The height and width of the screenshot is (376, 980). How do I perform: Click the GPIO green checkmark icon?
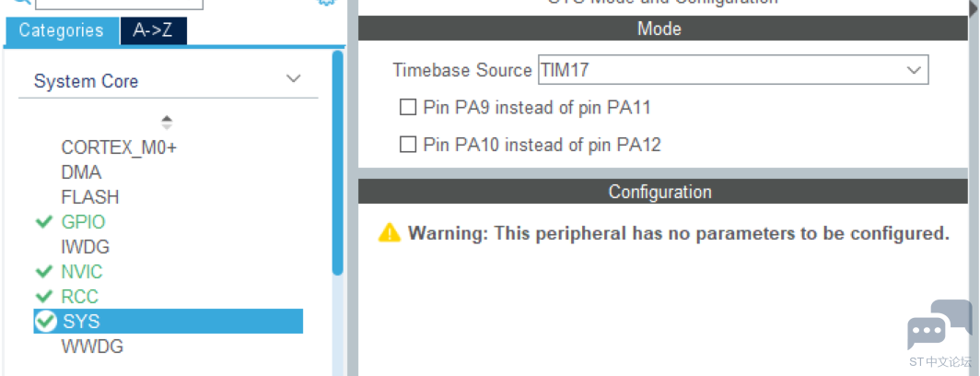44,222
